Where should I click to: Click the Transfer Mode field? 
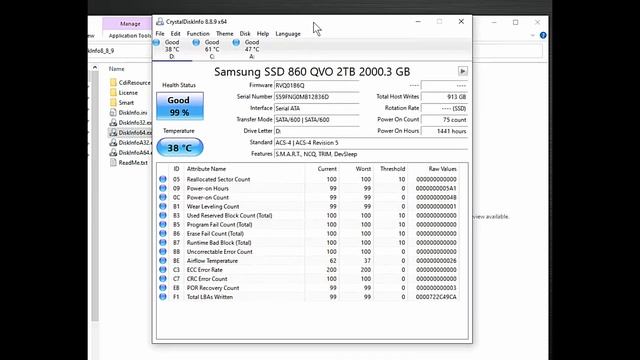point(317,120)
